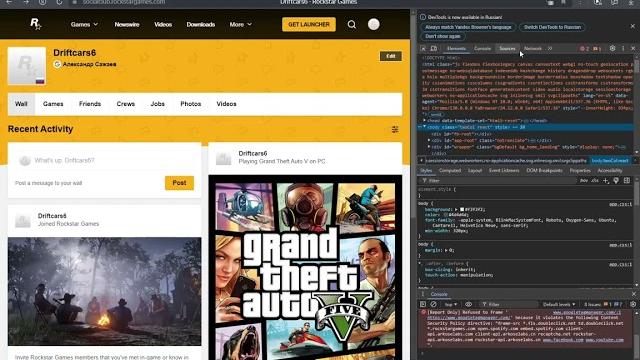Open console settings gear
The image size is (640, 360).
tap(633, 304)
